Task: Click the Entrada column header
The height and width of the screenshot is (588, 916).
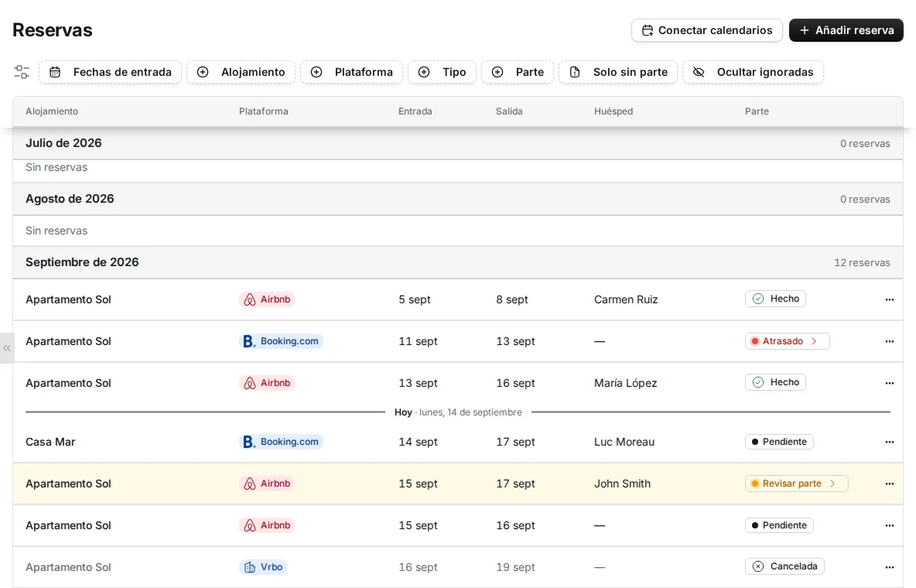Action: pos(415,111)
